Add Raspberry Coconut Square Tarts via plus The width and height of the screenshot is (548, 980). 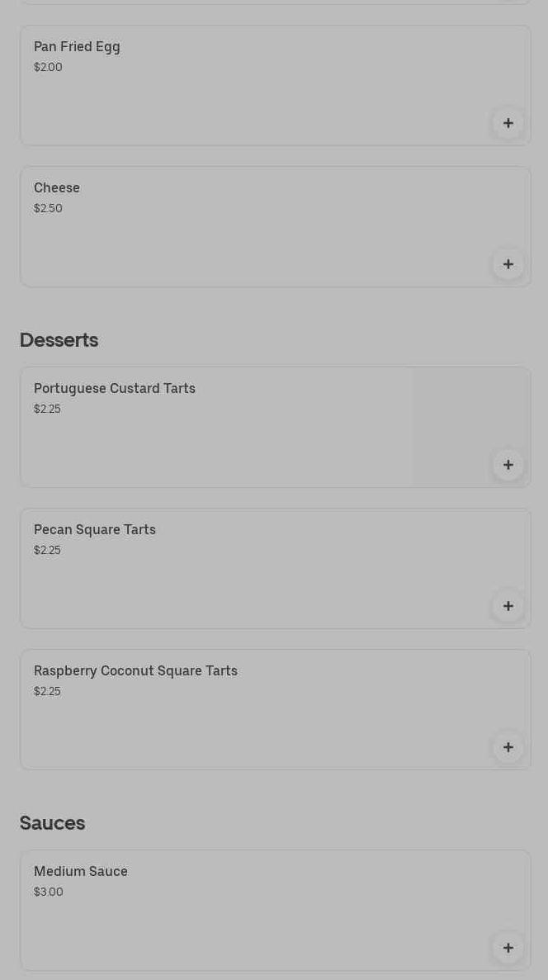tap(508, 748)
